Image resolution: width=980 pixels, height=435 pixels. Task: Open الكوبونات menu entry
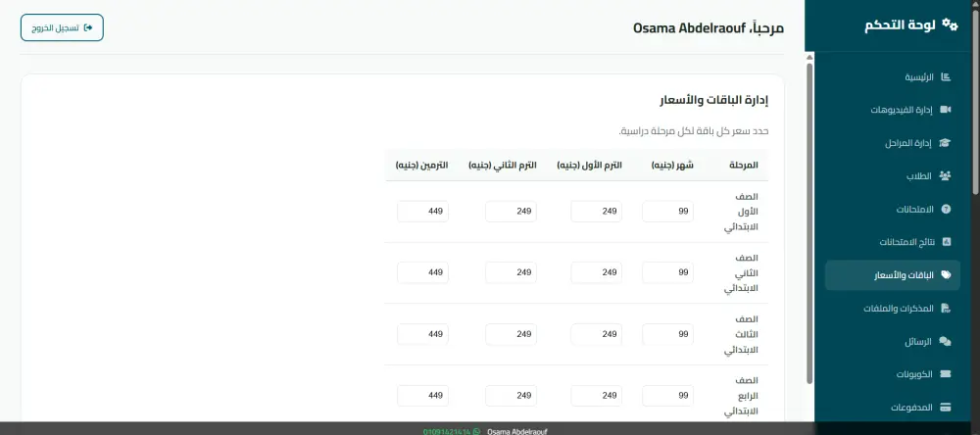893,374
